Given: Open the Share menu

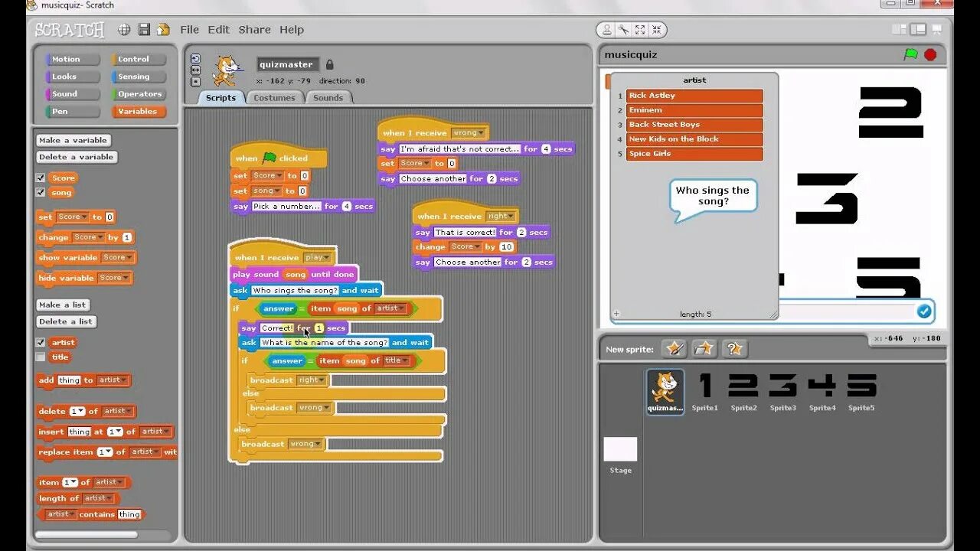Looking at the screenshot, I should coord(254,30).
